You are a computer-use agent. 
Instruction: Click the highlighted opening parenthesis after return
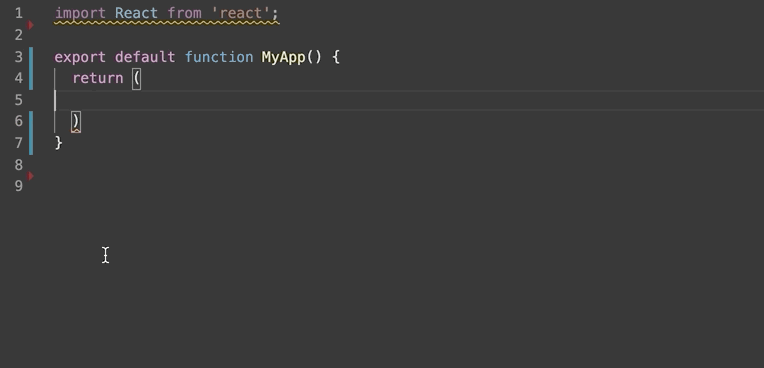(x=136, y=78)
